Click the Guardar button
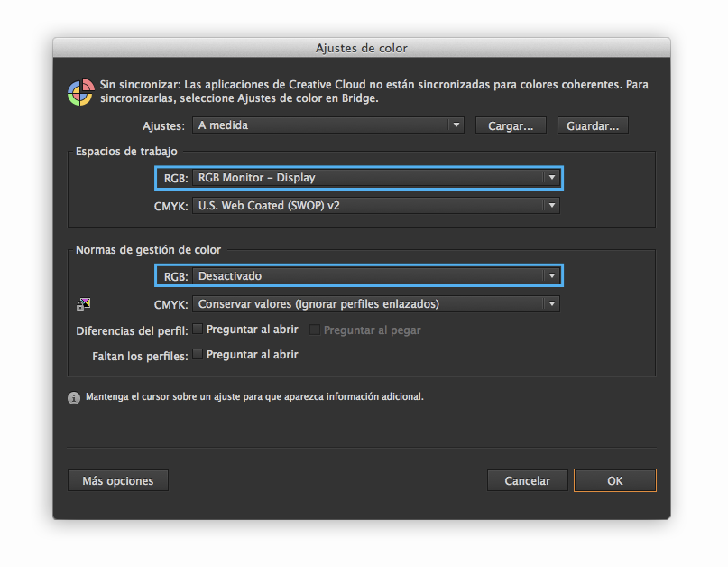 click(593, 125)
